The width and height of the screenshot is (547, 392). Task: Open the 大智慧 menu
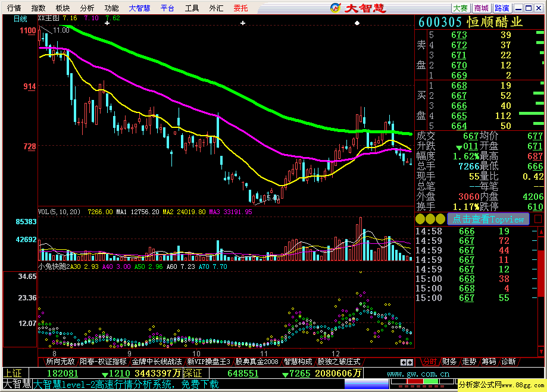(139, 8)
